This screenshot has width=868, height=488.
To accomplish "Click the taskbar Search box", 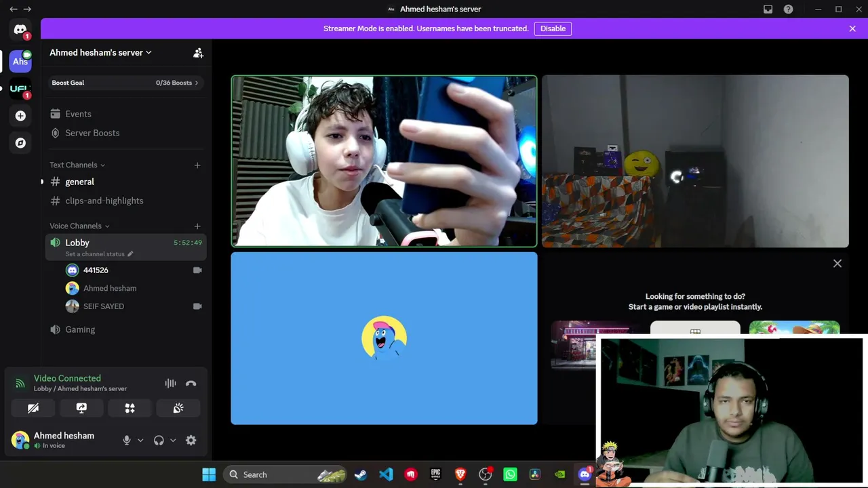I will click(285, 474).
